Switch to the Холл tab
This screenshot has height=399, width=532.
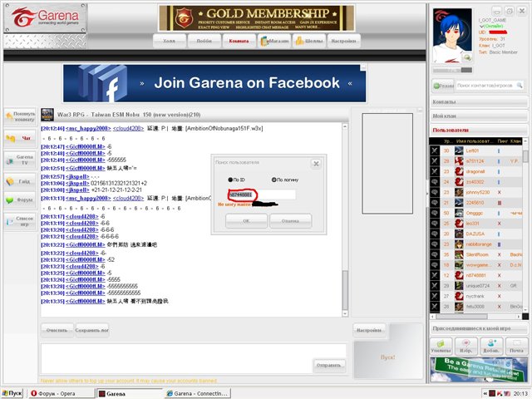(170, 41)
